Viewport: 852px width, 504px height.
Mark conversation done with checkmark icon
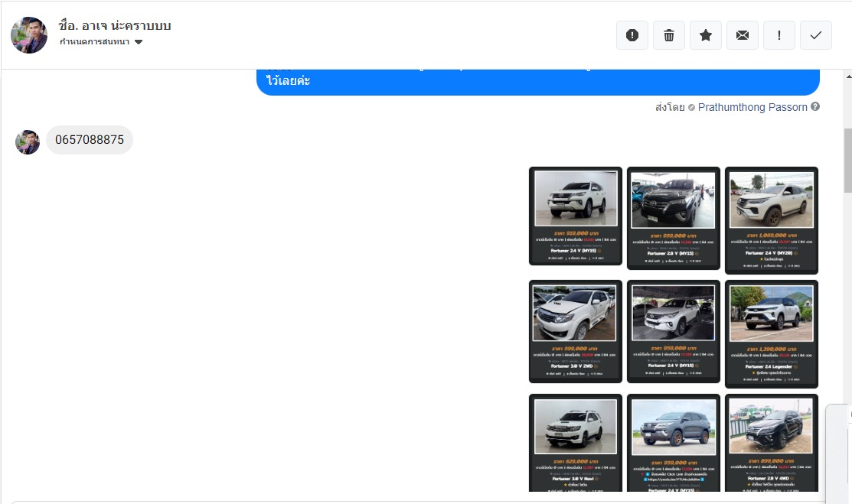(816, 35)
